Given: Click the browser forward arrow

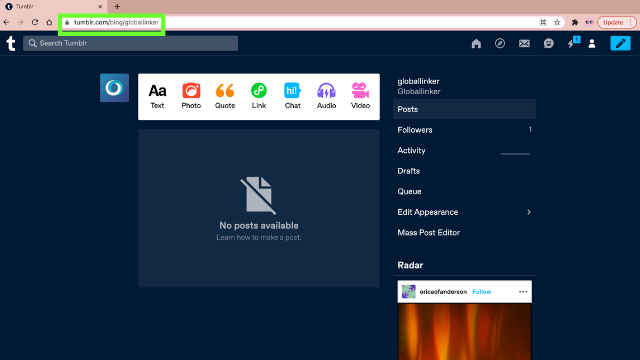Looking at the screenshot, I should coord(20,22).
